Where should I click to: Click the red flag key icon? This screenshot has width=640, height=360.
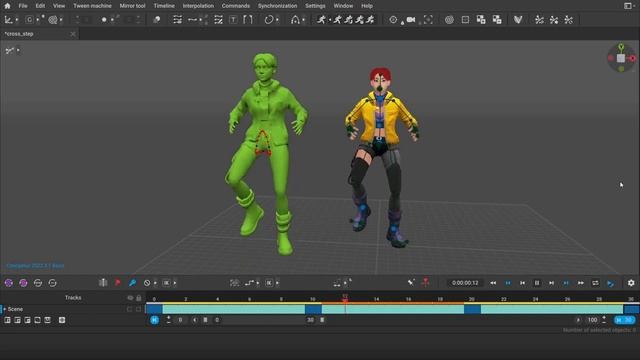pos(118,283)
